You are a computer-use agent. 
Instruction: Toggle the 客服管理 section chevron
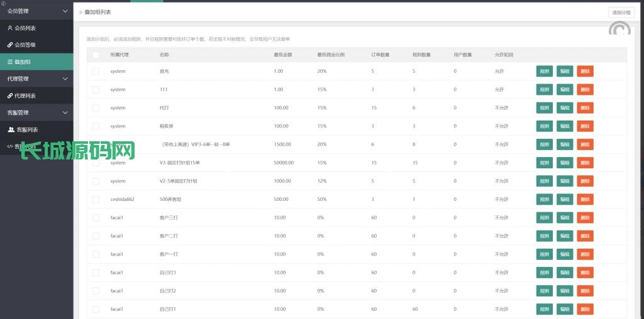point(65,113)
